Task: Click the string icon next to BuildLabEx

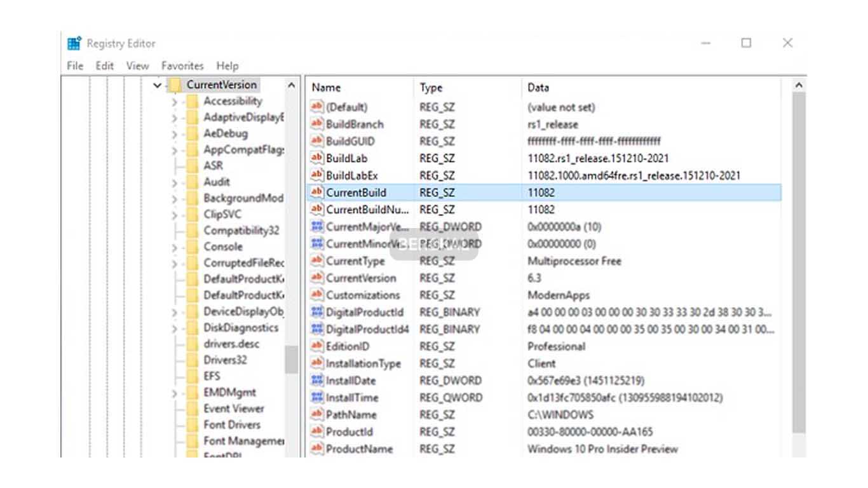Action: 316,175
